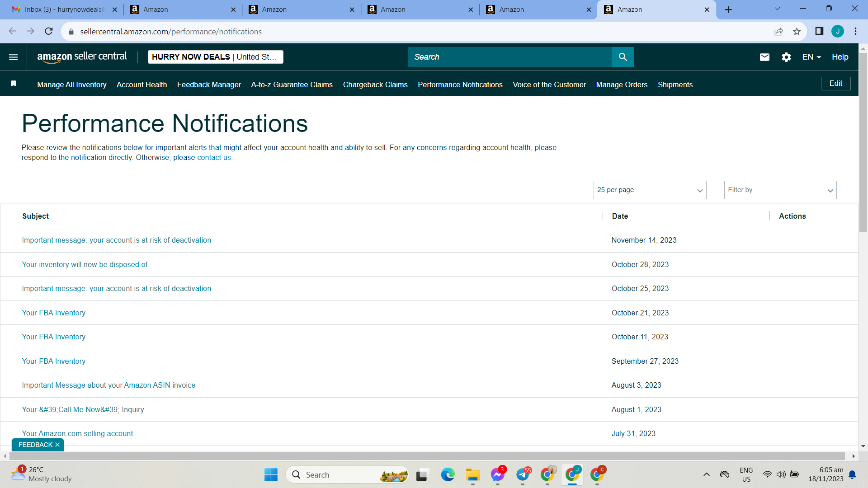Open October 25 deactivation risk notification

(116, 288)
